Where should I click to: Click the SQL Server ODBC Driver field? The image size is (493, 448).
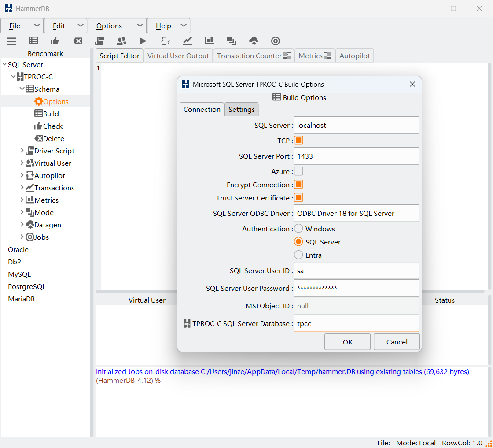click(x=356, y=213)
